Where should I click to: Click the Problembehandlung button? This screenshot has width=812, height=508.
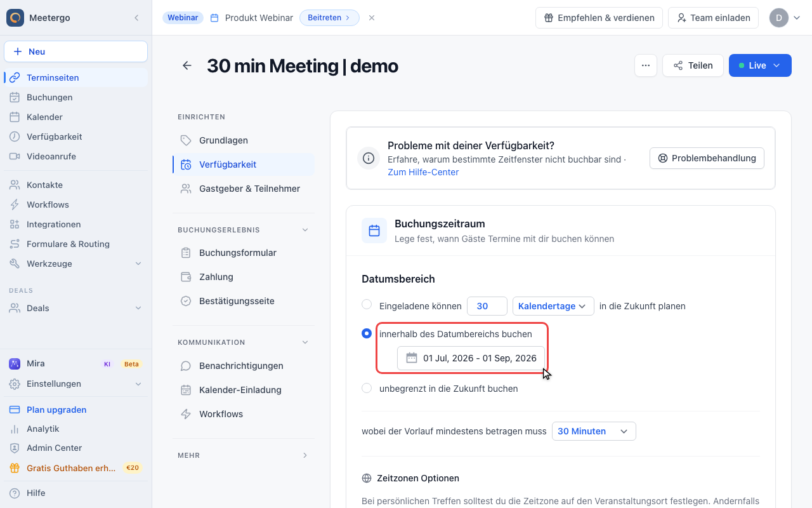point(707,158)
